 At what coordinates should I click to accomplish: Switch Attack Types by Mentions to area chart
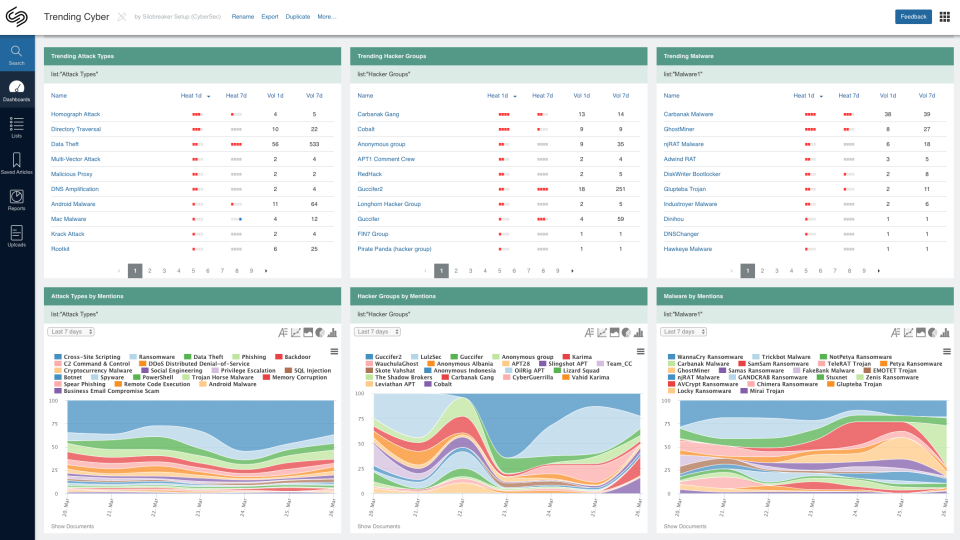click(308, 332)
